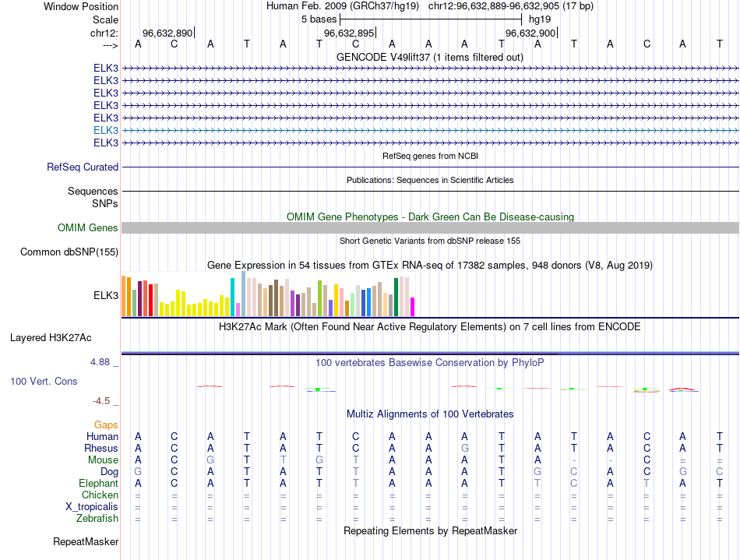Click position marker 96,632,900 on ruler

530,33
